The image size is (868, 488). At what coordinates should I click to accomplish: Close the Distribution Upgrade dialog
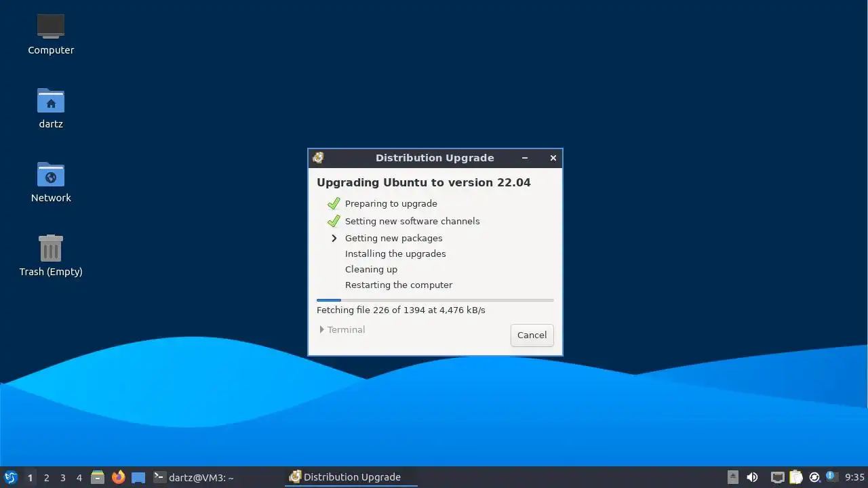(553, 158)
